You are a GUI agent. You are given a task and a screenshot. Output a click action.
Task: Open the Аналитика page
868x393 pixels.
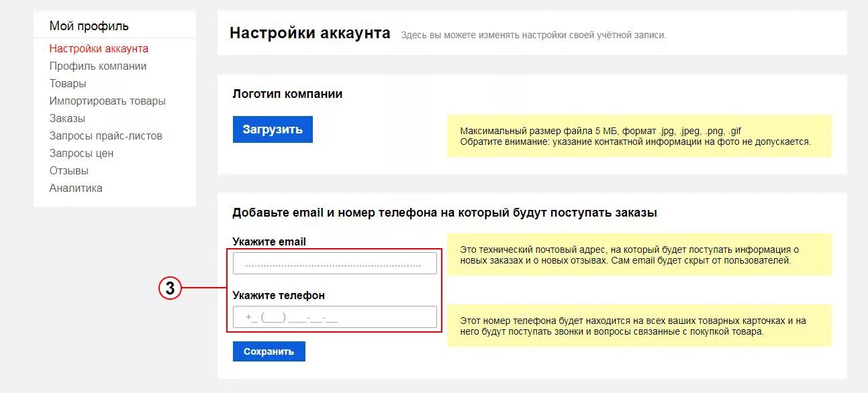76,188
